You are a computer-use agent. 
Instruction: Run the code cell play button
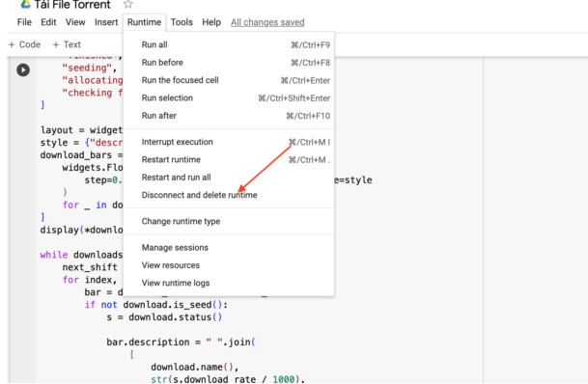point(23,70)
